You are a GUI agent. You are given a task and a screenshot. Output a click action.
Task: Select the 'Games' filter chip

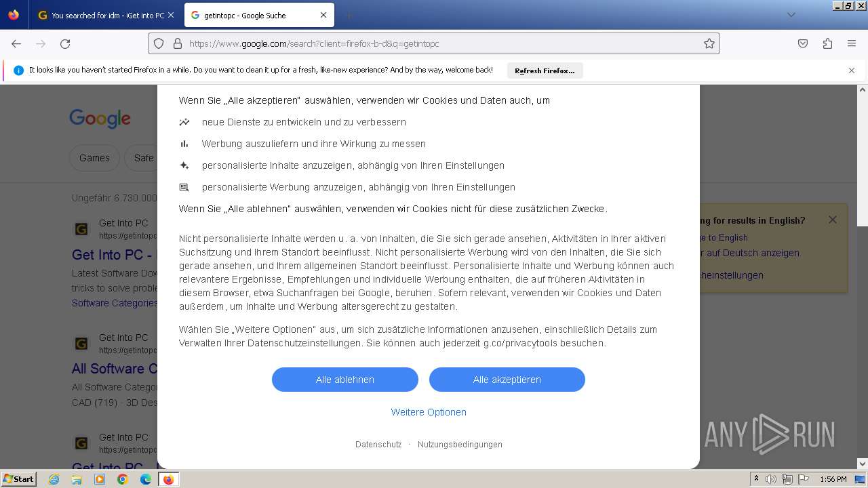coord(94,158)
